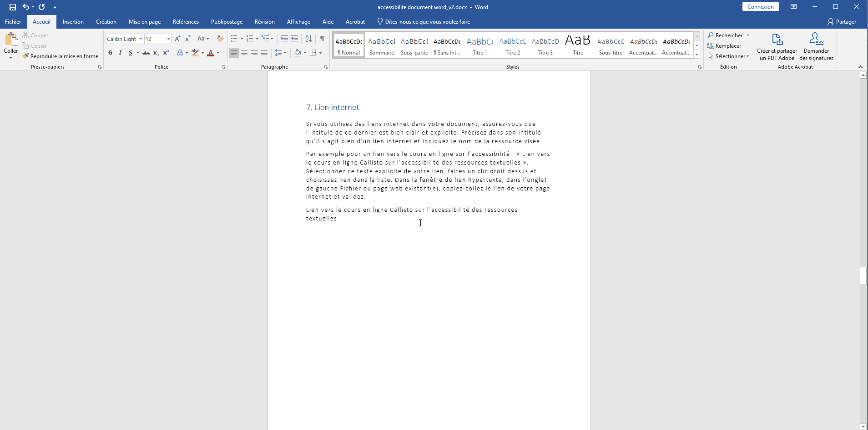
Task: Select the Barré (strikethrough) icon
Action: (146, 53)
